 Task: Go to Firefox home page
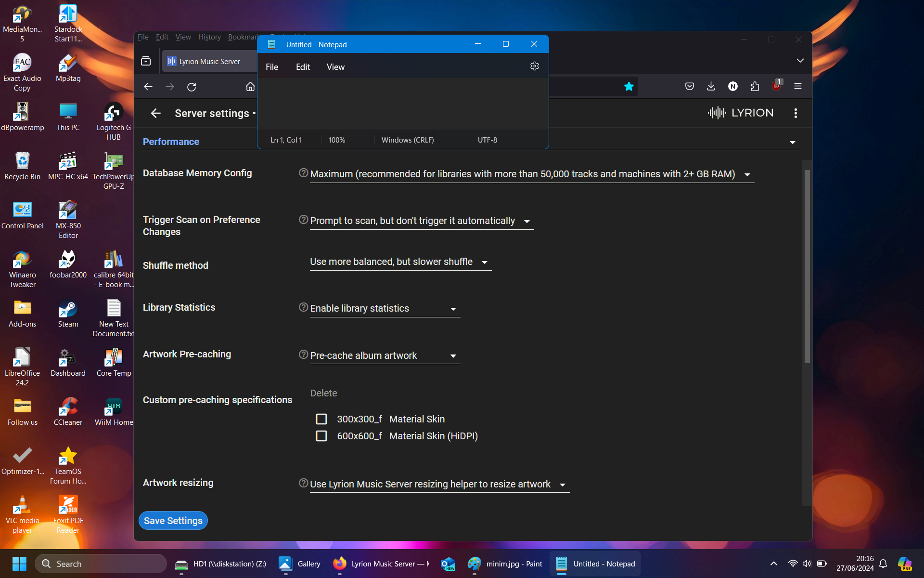[250, 87]
